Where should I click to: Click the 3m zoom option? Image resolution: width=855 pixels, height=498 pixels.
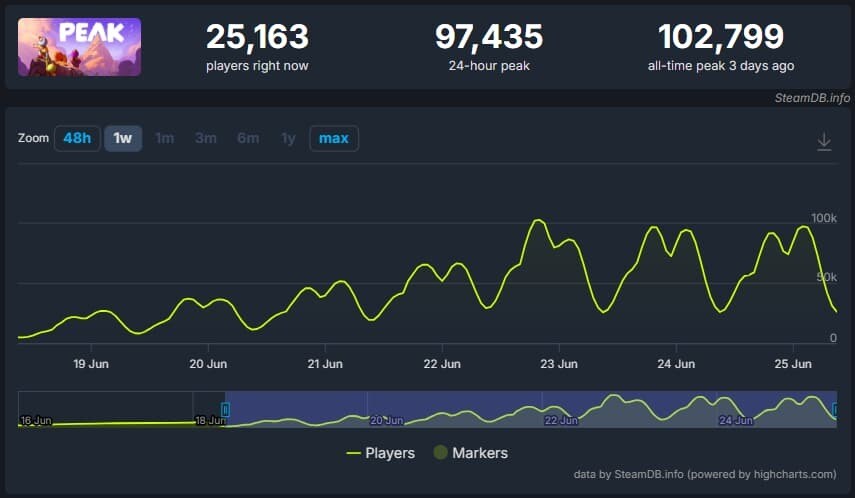[206, 138]
